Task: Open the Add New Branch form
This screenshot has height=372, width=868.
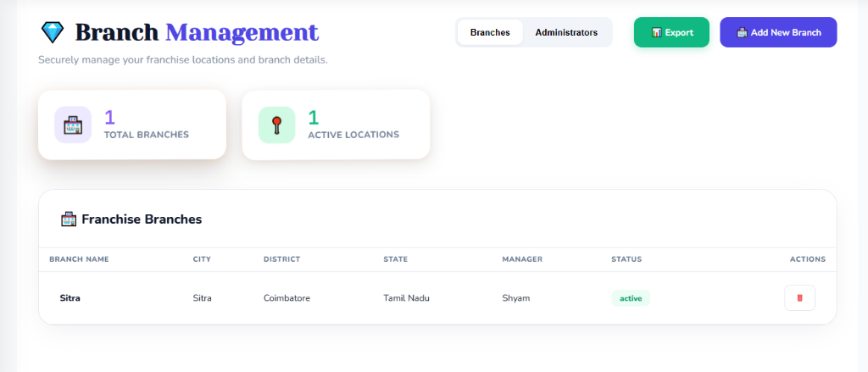Action: coord(778,32)
